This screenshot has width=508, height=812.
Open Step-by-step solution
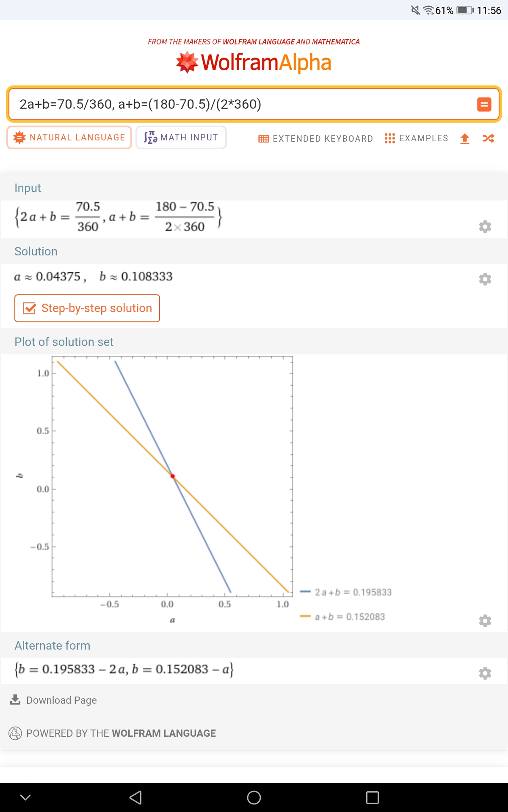pyautogui.click(x=87, y=308)
